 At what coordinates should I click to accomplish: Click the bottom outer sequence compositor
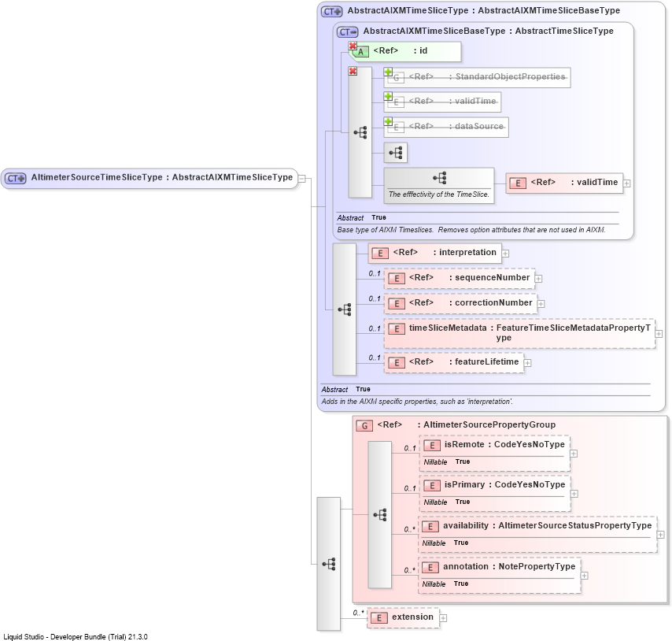pos(329,565)
